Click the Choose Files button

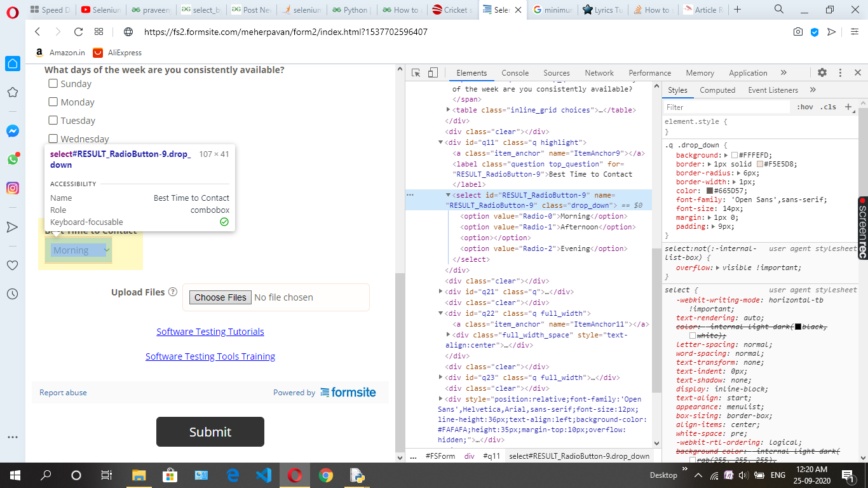[x=220, y=297]
